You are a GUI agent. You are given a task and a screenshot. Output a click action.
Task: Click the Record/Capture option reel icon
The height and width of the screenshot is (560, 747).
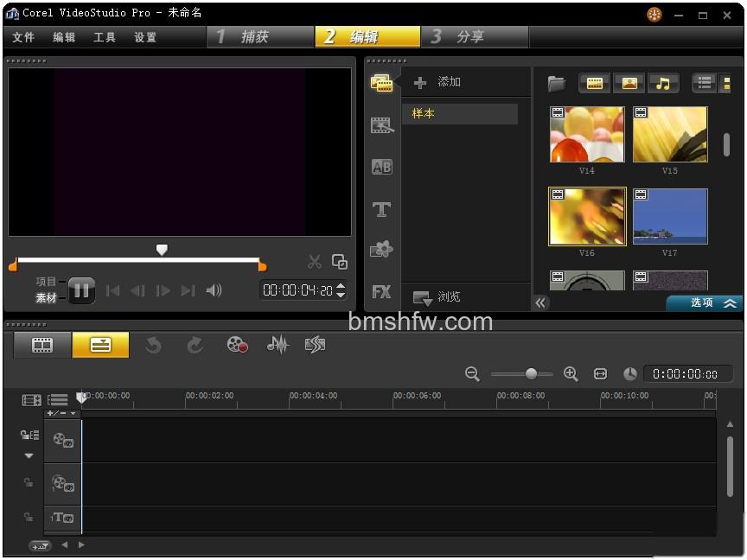237,345
